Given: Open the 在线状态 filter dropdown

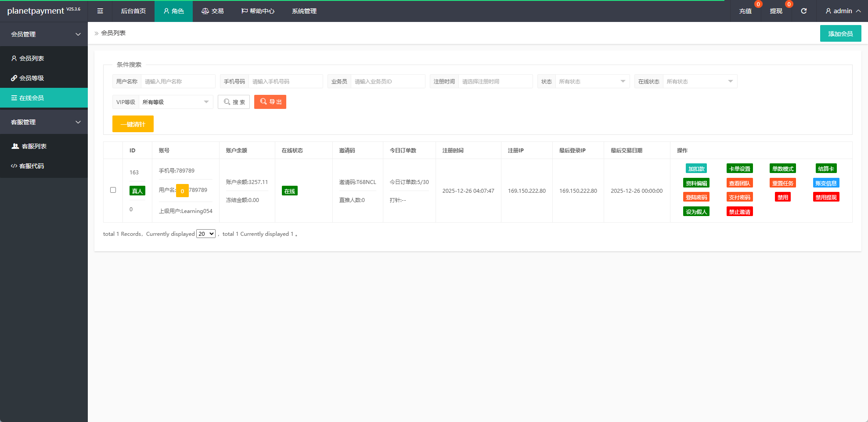Looking at the screenshot, I should click(699, 81).
